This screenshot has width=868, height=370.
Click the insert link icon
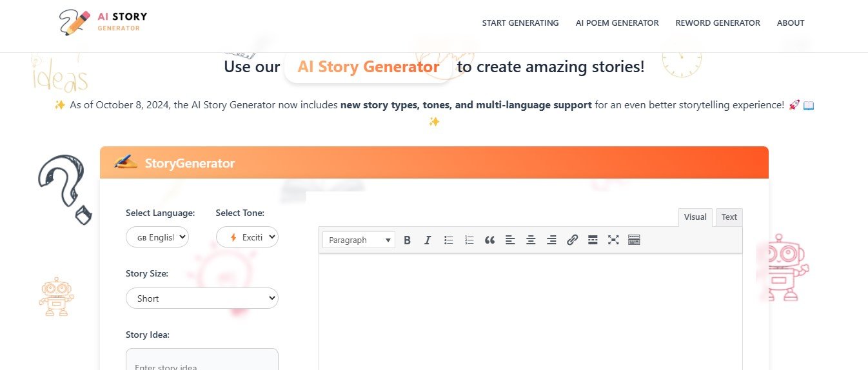(x=572, y=240)
